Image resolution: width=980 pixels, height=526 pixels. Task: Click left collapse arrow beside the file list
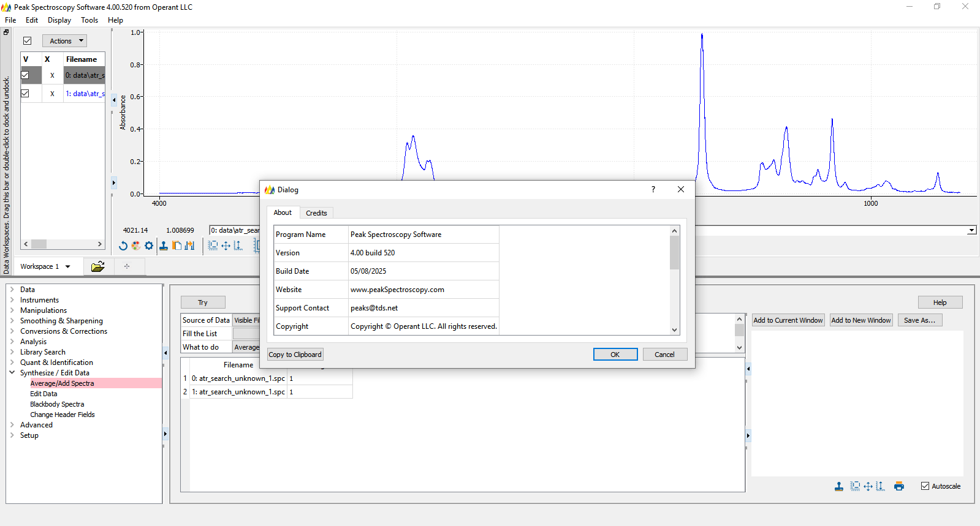point(114,100)
